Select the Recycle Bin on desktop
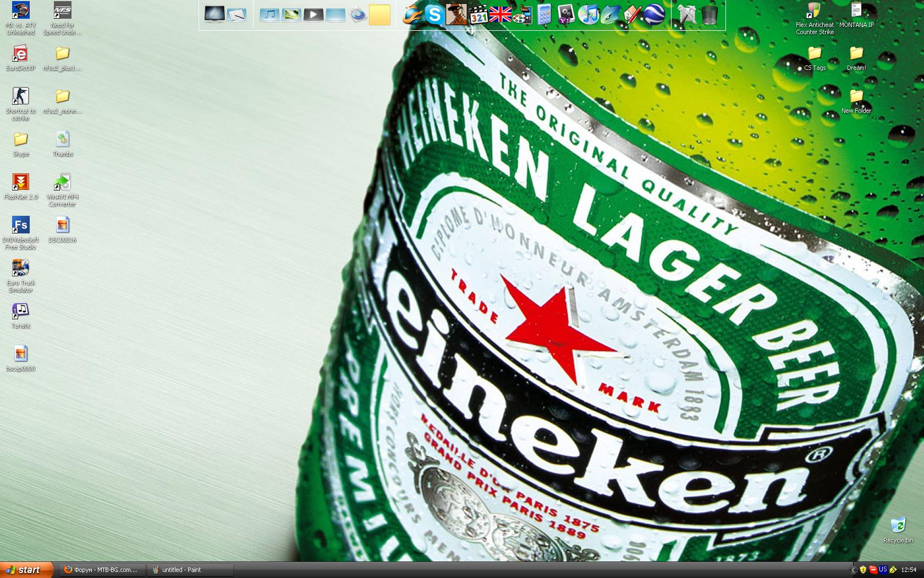 (898, 530)
